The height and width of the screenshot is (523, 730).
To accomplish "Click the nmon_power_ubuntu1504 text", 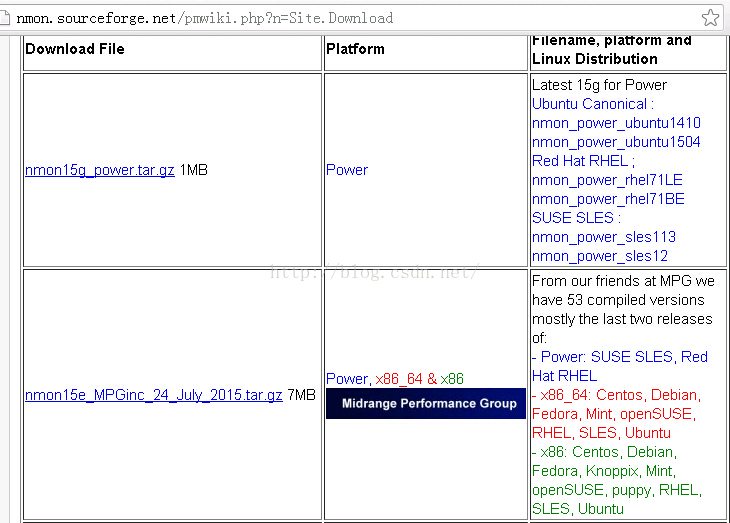I will [616, 142].
